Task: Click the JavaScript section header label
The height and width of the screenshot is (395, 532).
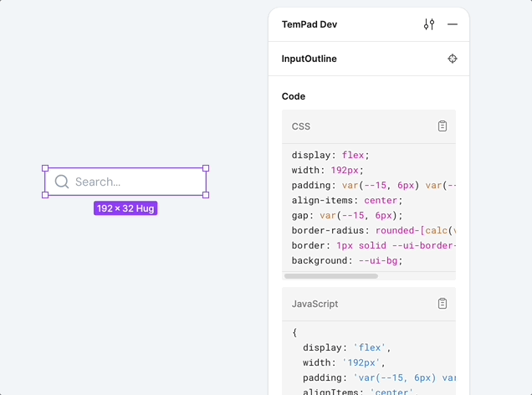Action: coord(315,304)
